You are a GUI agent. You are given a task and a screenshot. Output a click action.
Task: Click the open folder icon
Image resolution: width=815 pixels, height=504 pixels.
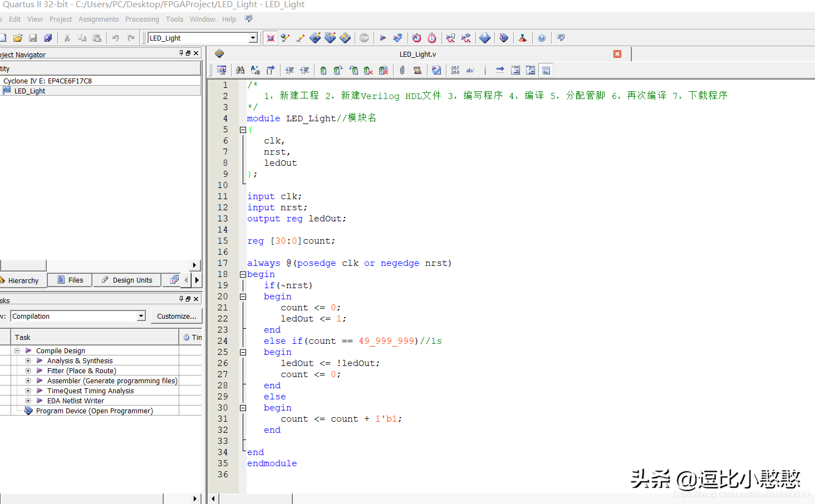[18, 38]
